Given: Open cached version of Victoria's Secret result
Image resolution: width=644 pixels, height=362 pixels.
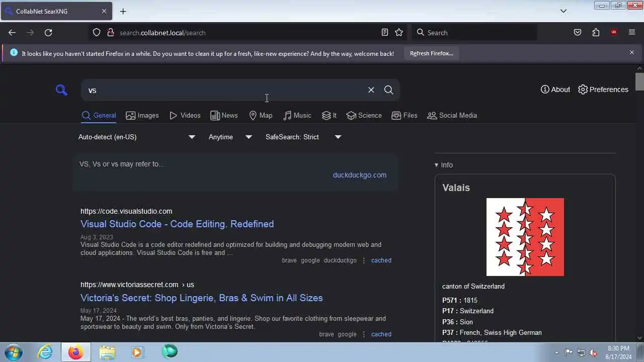Looking at the screenshot, I should pyautogui.click(x=381, y=334).
